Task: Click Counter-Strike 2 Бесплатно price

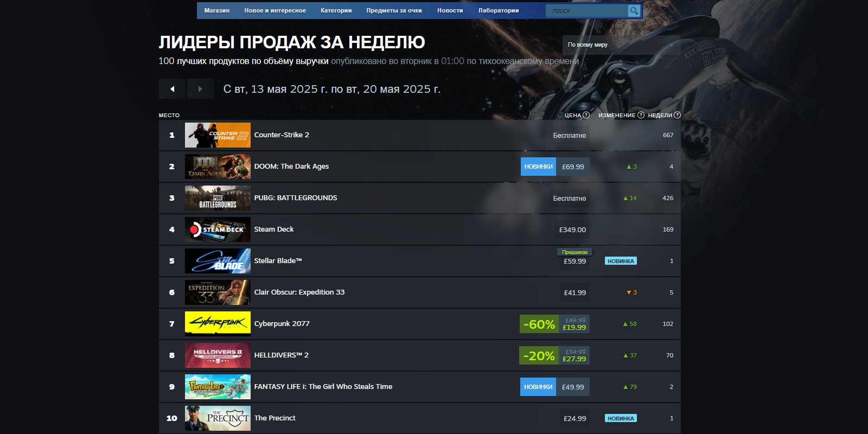Action: 569,136
